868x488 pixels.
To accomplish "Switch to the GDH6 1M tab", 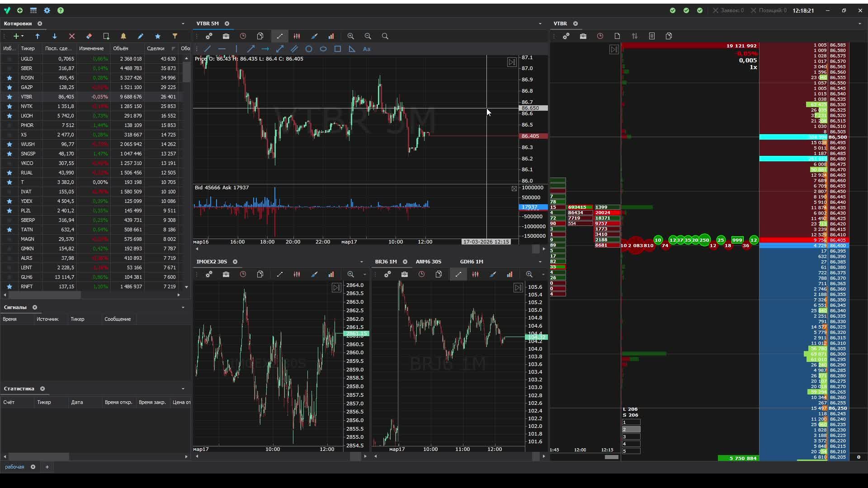I will tap(472, 262).
